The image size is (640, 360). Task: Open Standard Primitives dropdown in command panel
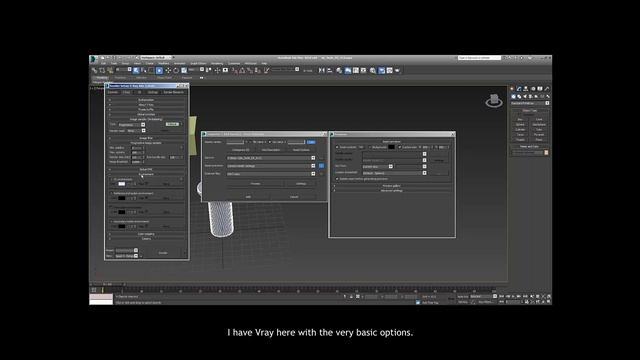(x=530, y=103)
